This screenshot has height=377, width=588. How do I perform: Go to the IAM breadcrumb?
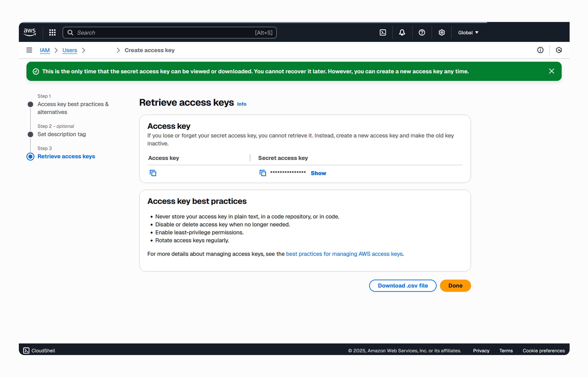(45, 50)
